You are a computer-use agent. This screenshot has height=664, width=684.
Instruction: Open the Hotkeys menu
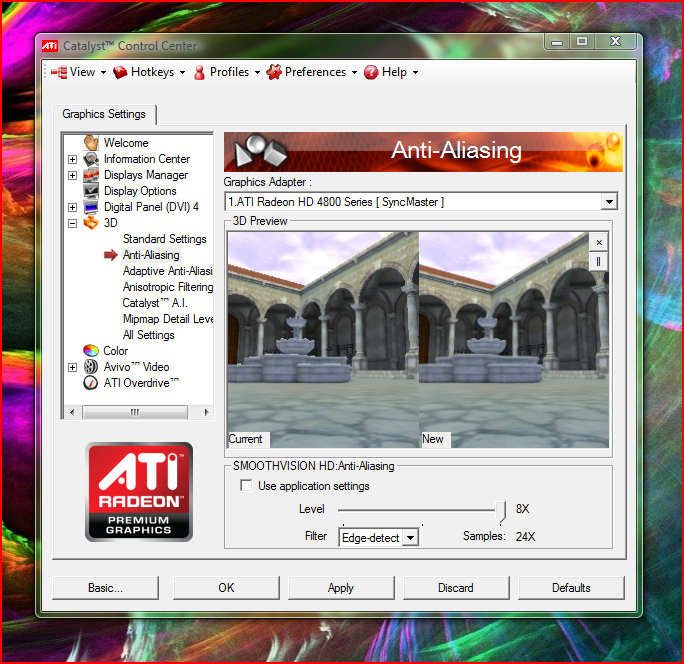pyautogui.click(x=149, y=72)
